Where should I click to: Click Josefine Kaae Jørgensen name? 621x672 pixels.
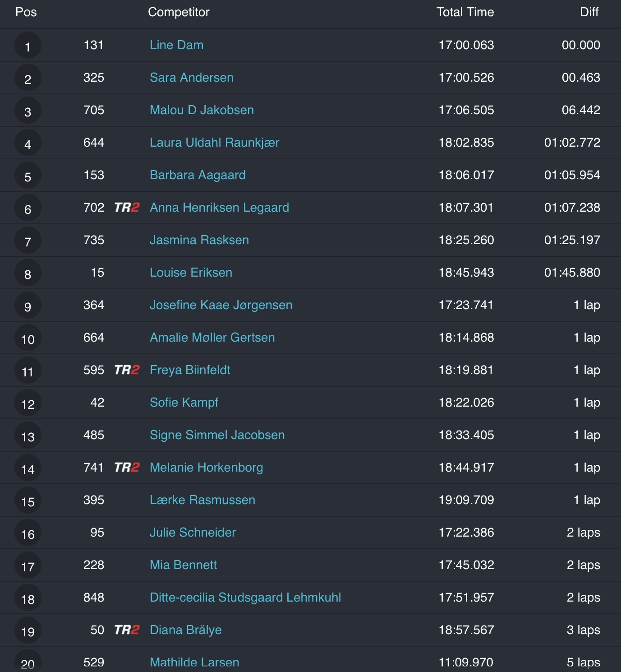221,305
